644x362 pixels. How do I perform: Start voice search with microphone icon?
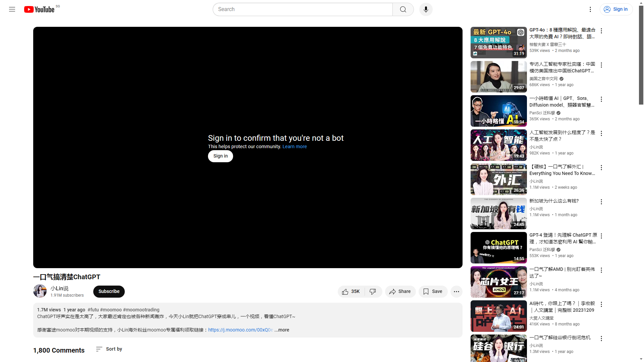426,9
